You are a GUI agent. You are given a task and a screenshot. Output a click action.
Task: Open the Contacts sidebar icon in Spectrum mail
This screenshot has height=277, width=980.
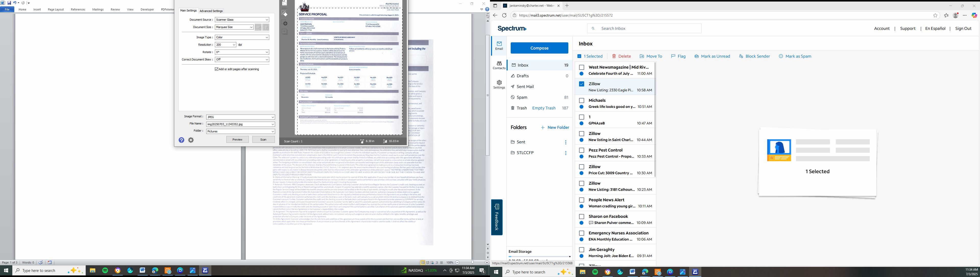tap(499, 65)
